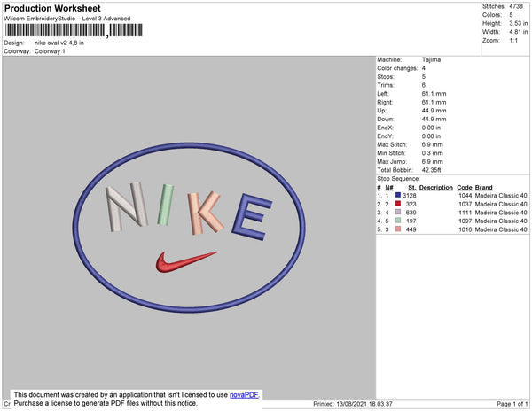Click the Description column header
The width and height of the screenshot is (532, 411).
pos(436,188)
